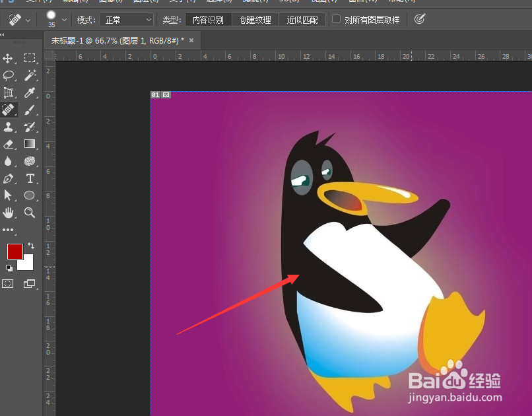
Task: Select the Type tool
Action: point(30,178)
